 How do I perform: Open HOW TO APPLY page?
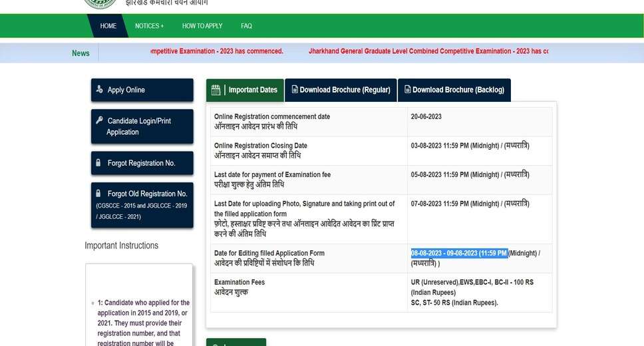coord(202,26)
